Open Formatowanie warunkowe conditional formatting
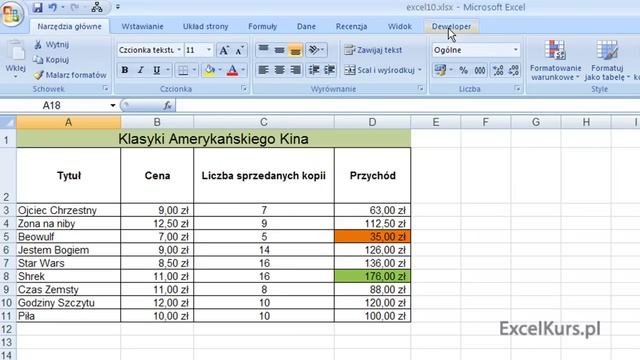Screen dimensions: 640x360 (x=555, y=60)
